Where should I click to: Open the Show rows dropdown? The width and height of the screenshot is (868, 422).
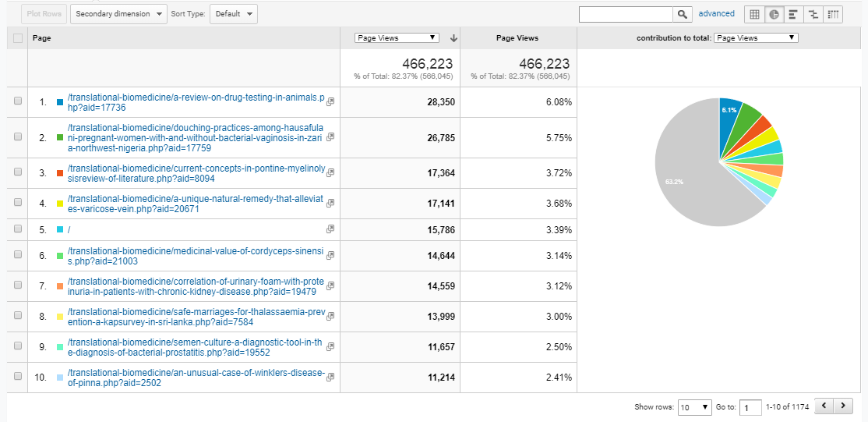tap(694, 407)
